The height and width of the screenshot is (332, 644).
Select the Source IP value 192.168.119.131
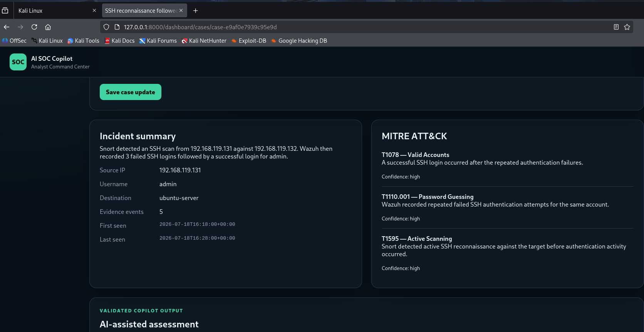[180, 170]
